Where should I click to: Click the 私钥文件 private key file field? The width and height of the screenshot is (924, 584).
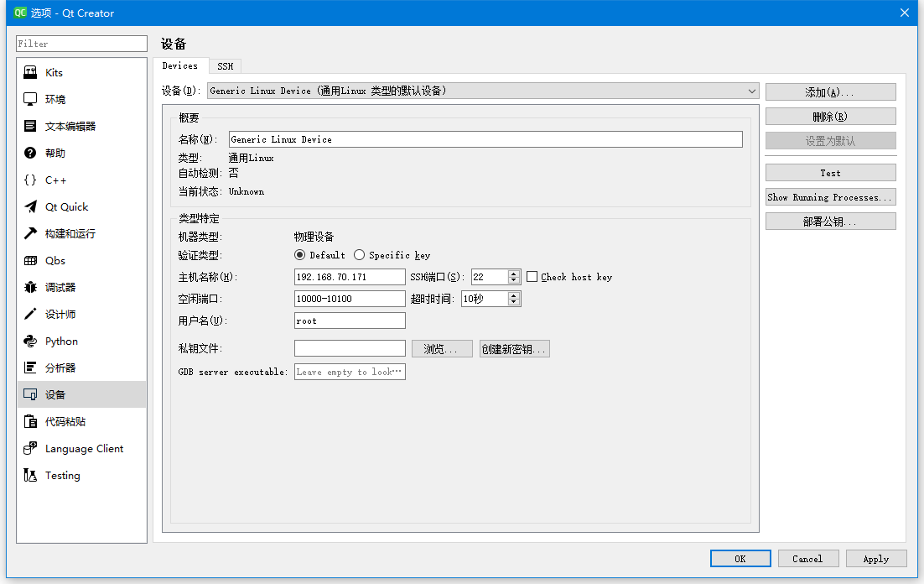coord(350,348)
